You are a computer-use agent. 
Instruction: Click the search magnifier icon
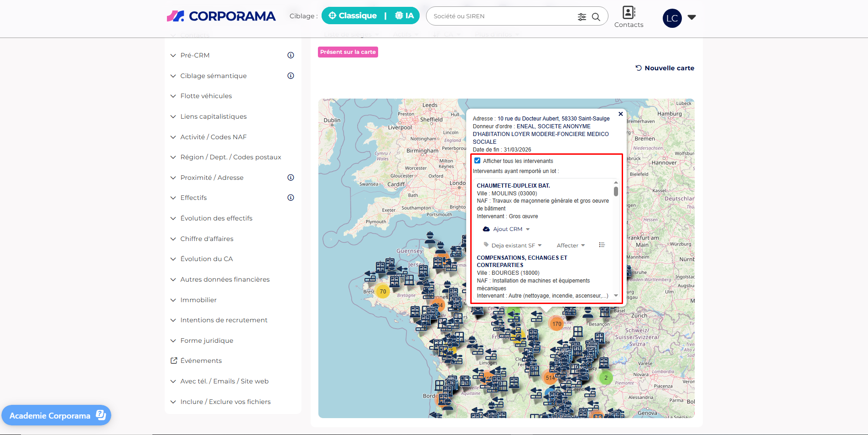[596, 17]
